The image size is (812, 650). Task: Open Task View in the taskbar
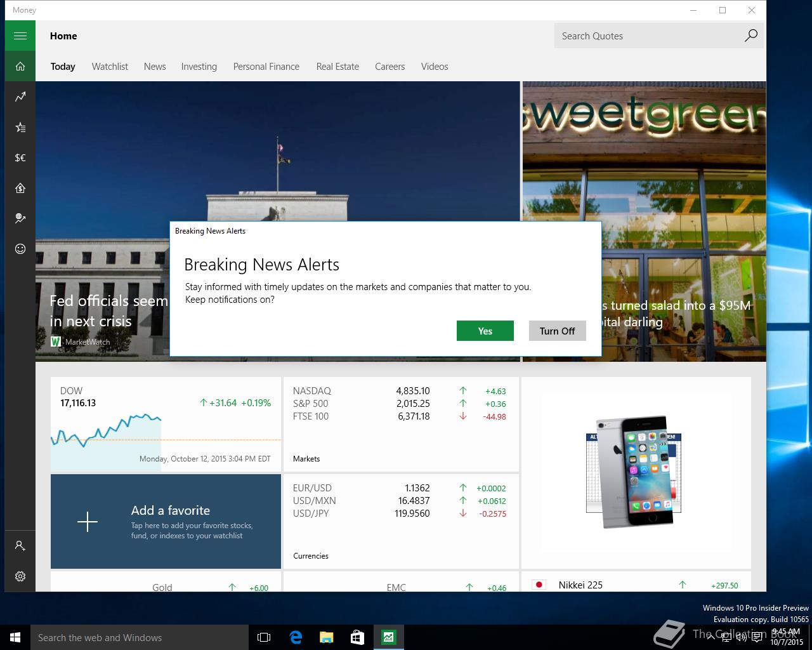(264, 637)
